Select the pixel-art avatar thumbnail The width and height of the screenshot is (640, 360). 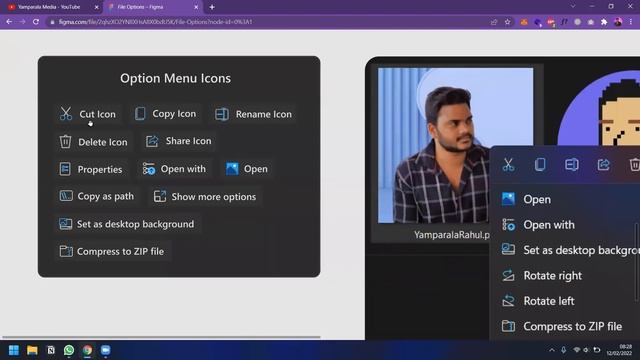pyautogui.click(x=600, y=107)
